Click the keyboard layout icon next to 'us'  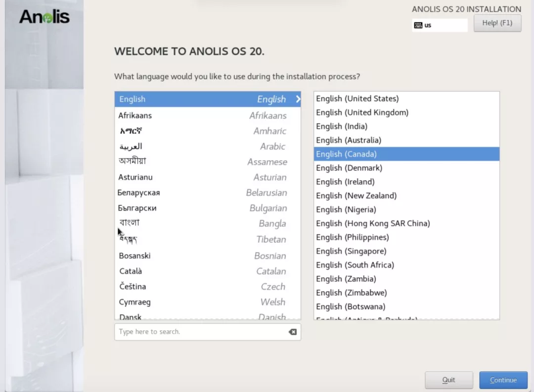point(418,25)
